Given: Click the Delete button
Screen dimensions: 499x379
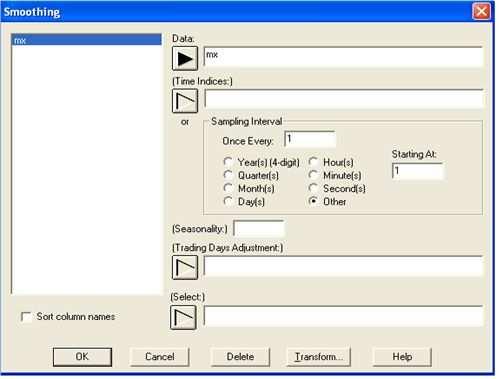Looking at the screenshot, I should coord(240,357).
